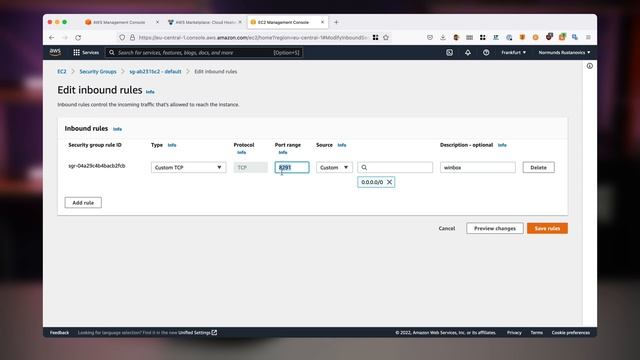Go back with the browser back arrow
This screenshot has width=640, height=360.
51,38
